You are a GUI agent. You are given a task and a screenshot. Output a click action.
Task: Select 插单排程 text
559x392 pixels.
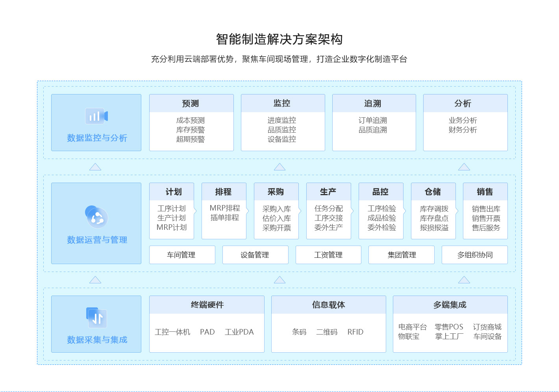click(x=225, y=218)
